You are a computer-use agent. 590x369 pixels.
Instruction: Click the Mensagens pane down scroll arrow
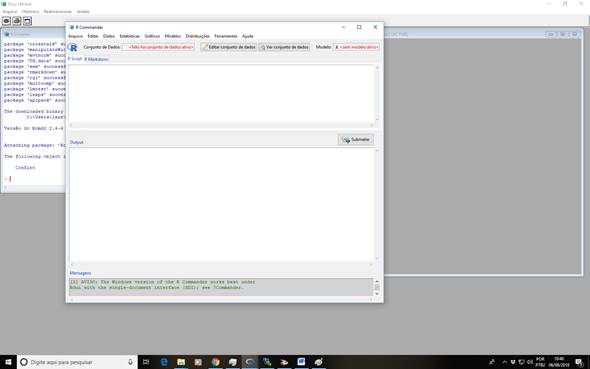coord(377,293)
